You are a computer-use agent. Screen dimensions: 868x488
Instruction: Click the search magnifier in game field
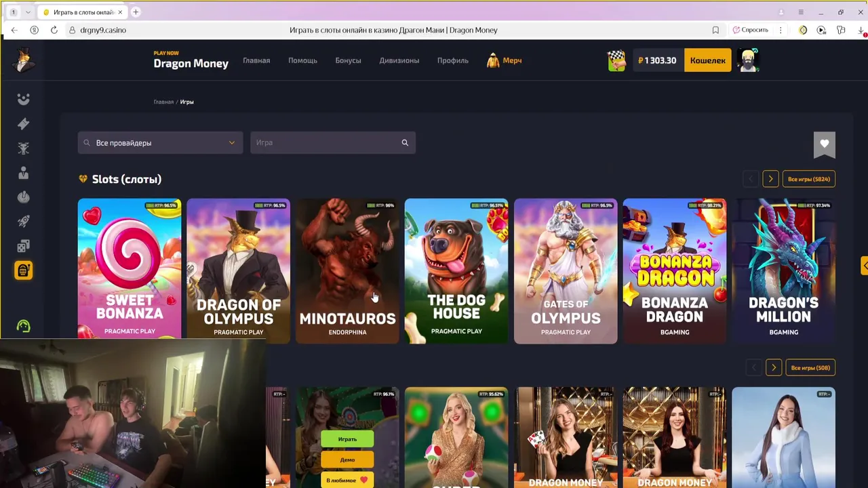pyautogui.click(x=405, y=142)
